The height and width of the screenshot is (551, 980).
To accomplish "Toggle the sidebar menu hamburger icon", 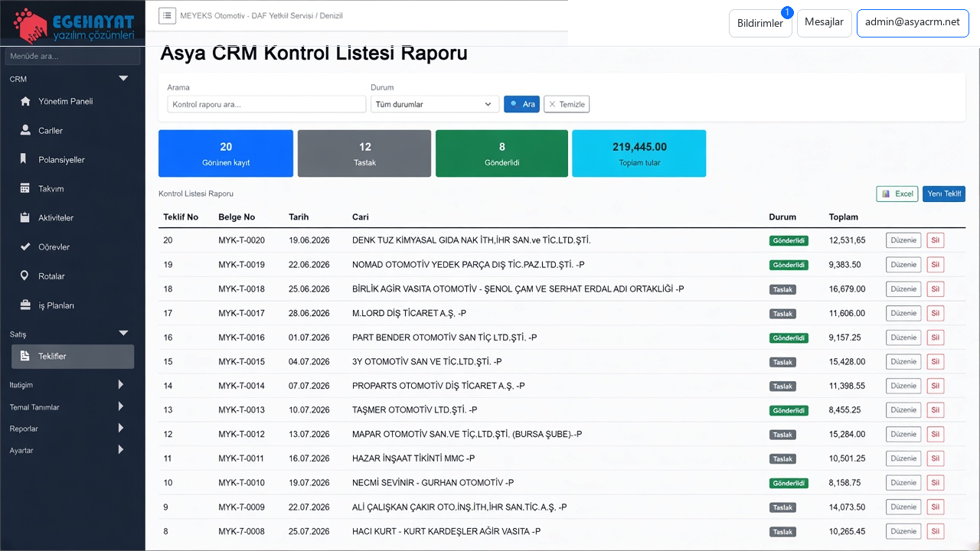I will point(167,15).
